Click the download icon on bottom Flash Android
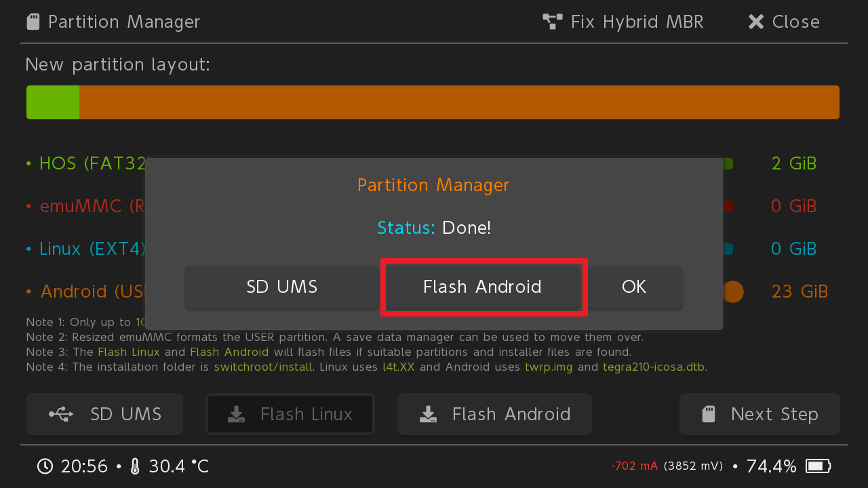 (428, 414)
